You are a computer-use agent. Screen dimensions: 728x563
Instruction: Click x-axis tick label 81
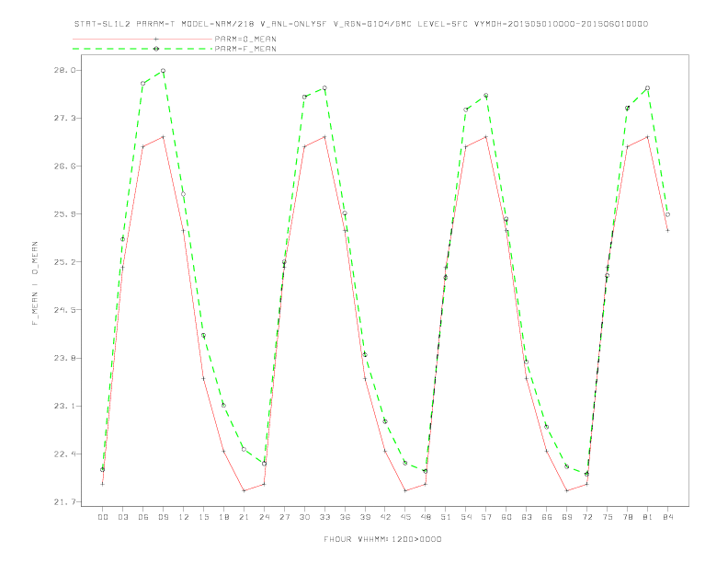648,517
